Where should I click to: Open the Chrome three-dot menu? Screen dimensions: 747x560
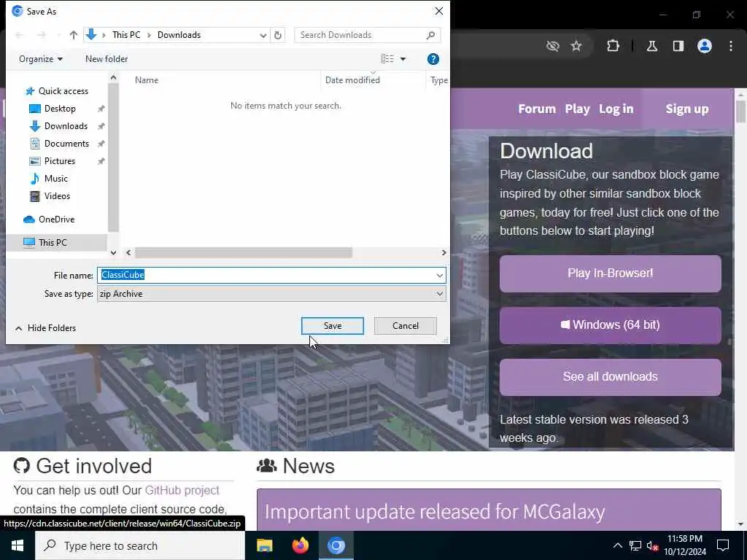click(x=731, y=46)
